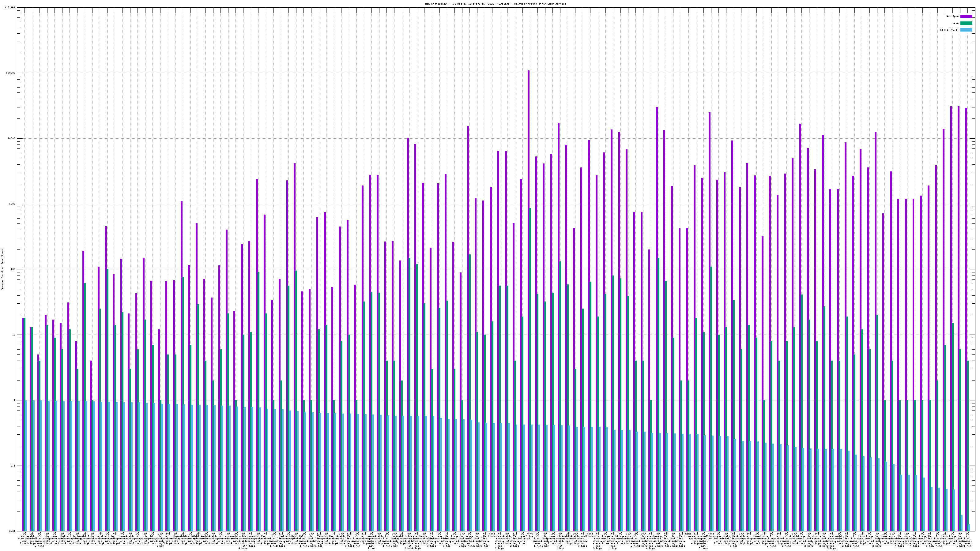Click the 'Message Count or Spam Score' axis label
980x551 pixels.
pos(2,270)
